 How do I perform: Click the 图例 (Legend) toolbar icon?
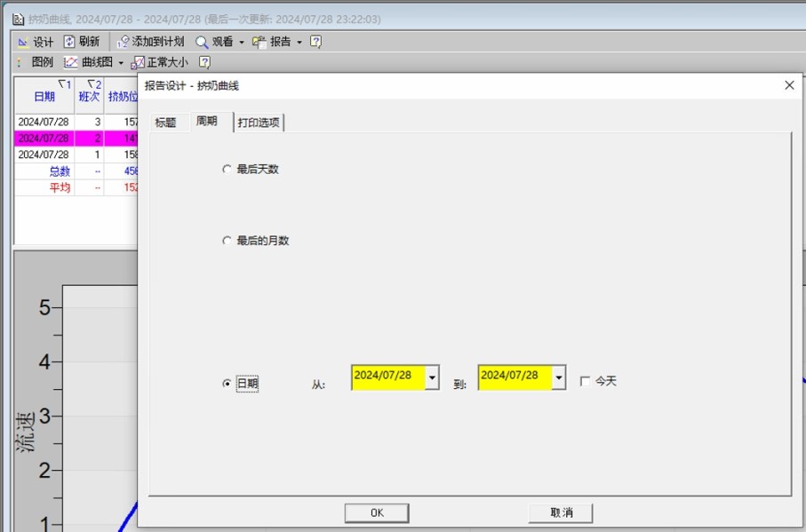click(20, 62)
